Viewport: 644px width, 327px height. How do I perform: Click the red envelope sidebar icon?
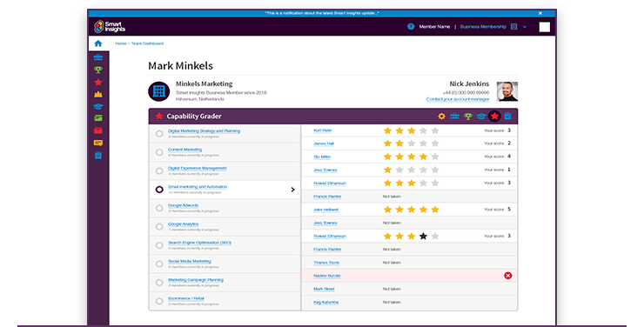tap(98, 130)
